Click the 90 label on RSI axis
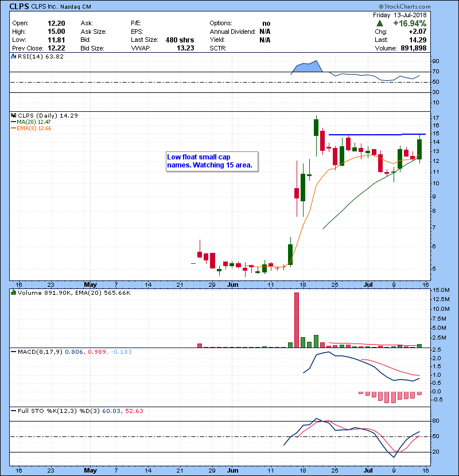 (x=435, y=61)
